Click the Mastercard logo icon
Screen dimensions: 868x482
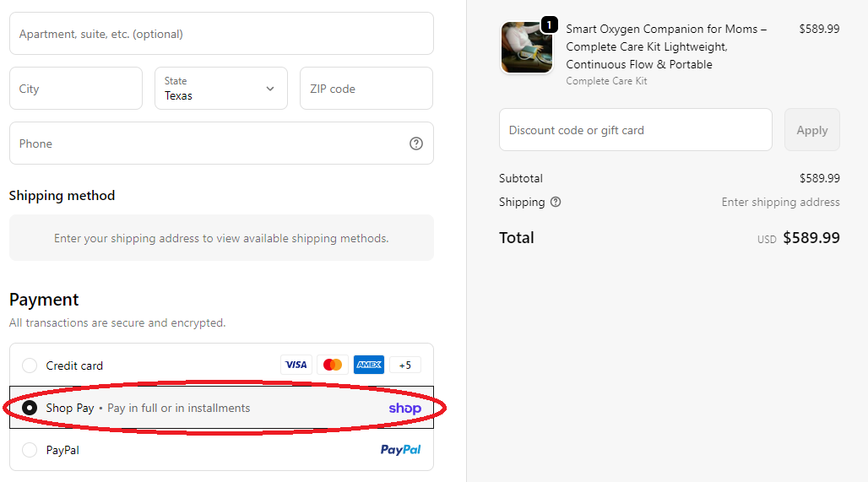(x=333, y=365)
